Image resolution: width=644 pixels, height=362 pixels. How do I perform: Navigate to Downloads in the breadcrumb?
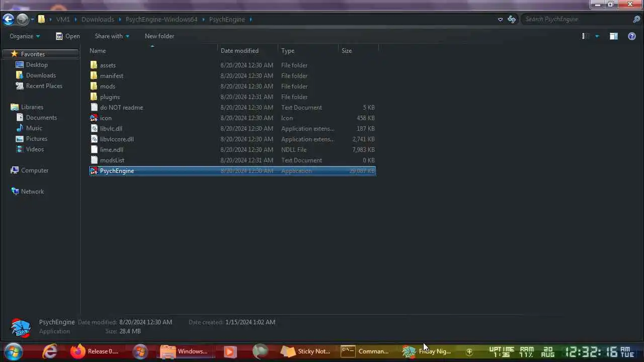(98, 19)
